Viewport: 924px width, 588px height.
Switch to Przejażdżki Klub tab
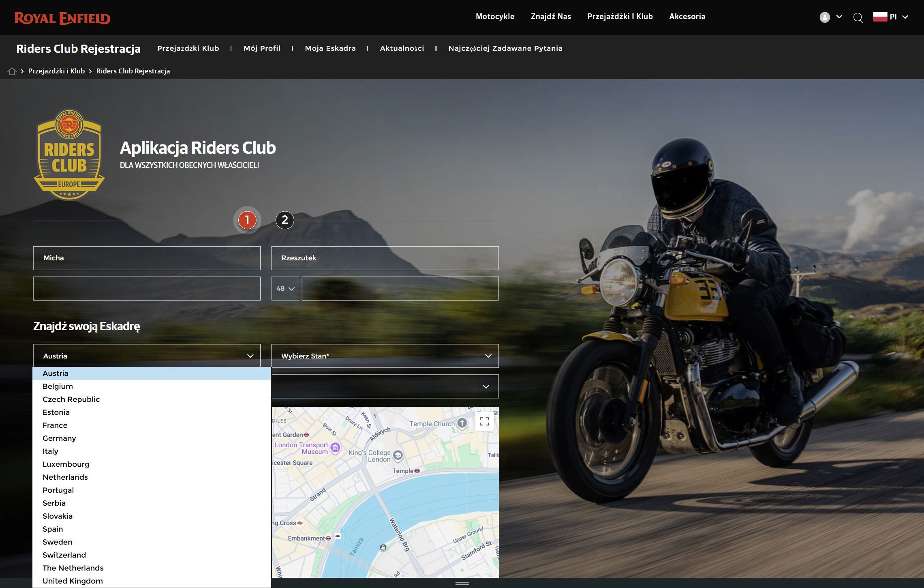[188, 48]
